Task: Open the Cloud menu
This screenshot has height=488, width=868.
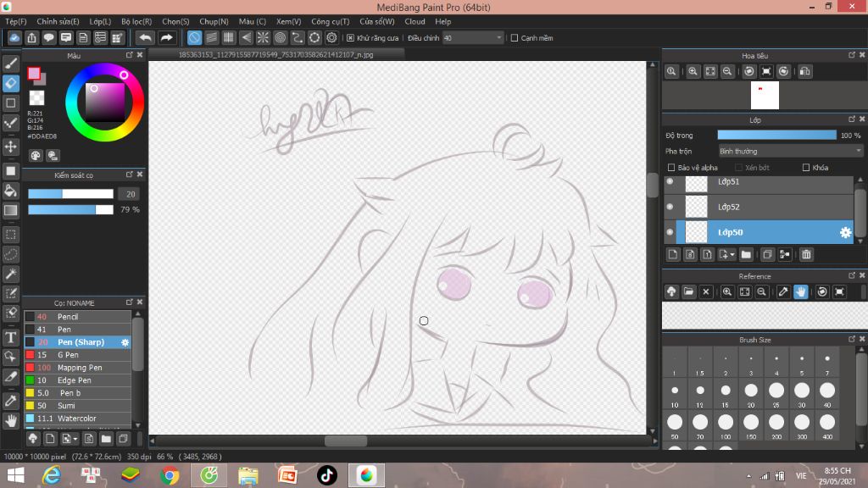Action: click(x=415, y=21)
